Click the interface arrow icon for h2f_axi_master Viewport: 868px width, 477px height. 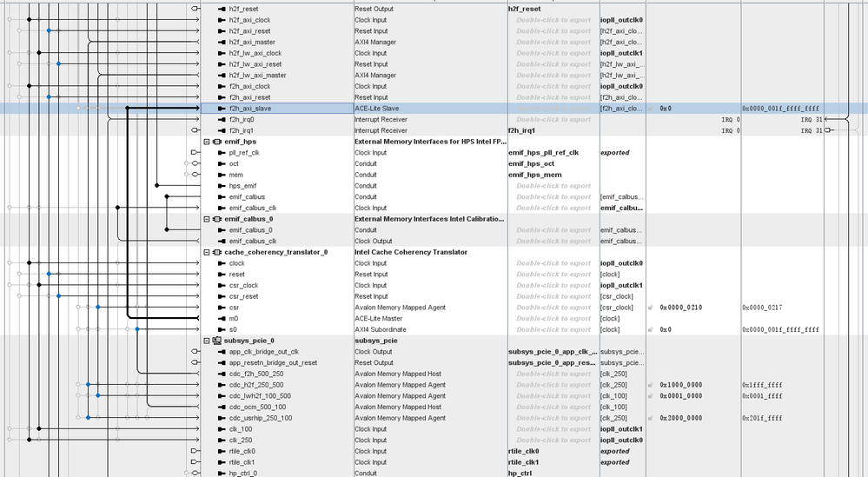(x=222, y=42)
